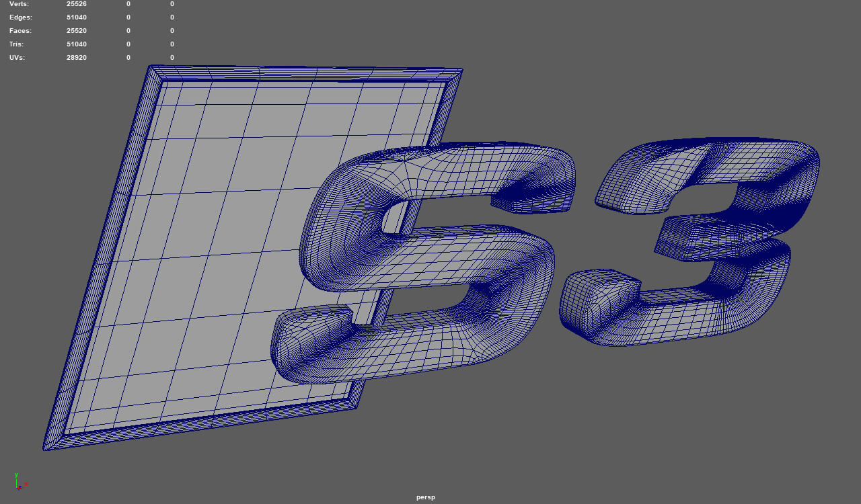
Task: Click the Verts count value 25526
Action: tap(77, 4)
